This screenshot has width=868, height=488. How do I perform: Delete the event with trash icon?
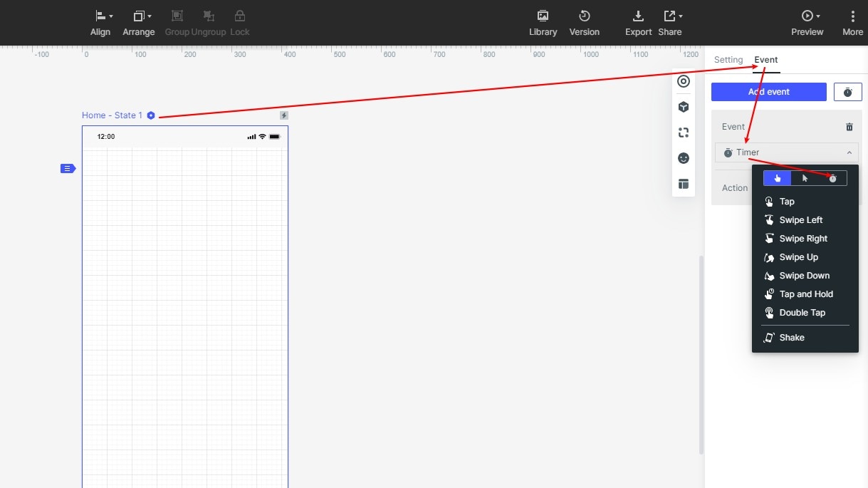point(849,127)
